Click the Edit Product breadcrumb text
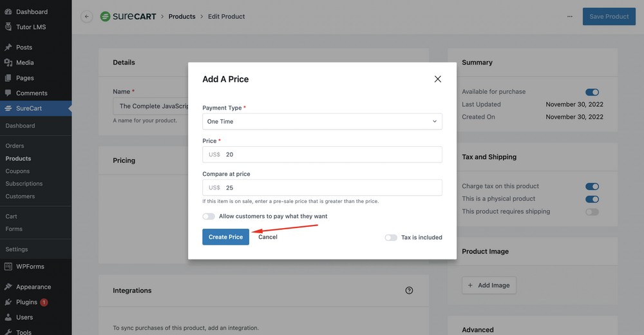The width and height of the screenshot is (644, 335). click(x=226, y=17)
